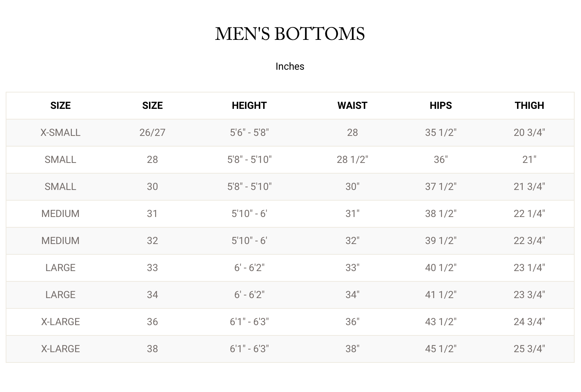This screenshot has width=581, height=392.
Task: Click the 26/27 size cell
Action: click(x=152, y=133)
